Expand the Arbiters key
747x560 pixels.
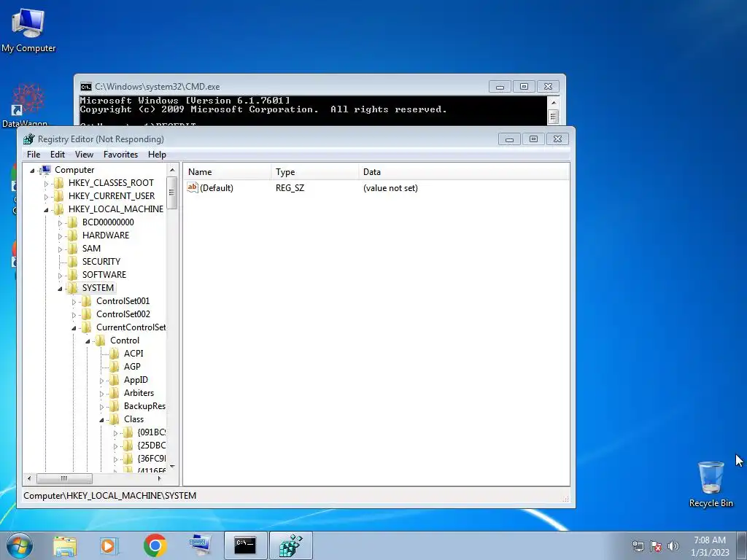[101, 394]
